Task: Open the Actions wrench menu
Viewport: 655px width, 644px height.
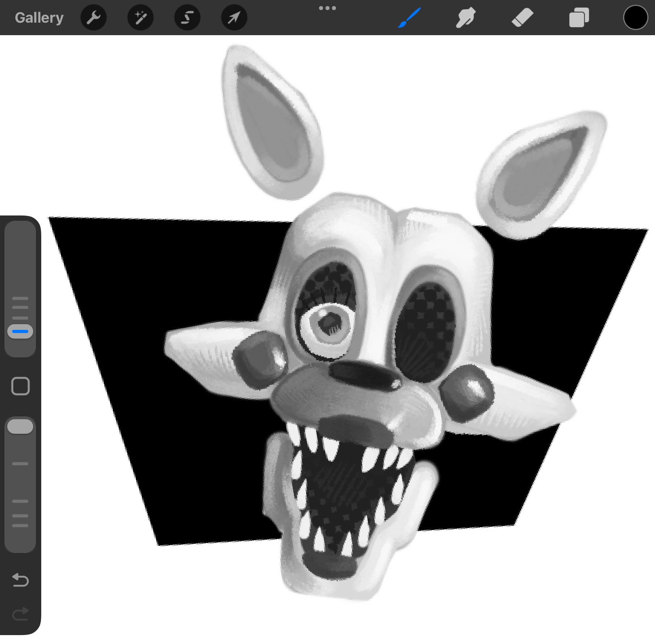Action: (93, 18)
